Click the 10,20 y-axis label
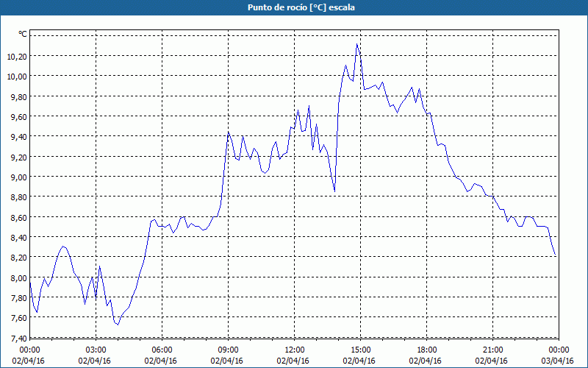 point(17,57)
